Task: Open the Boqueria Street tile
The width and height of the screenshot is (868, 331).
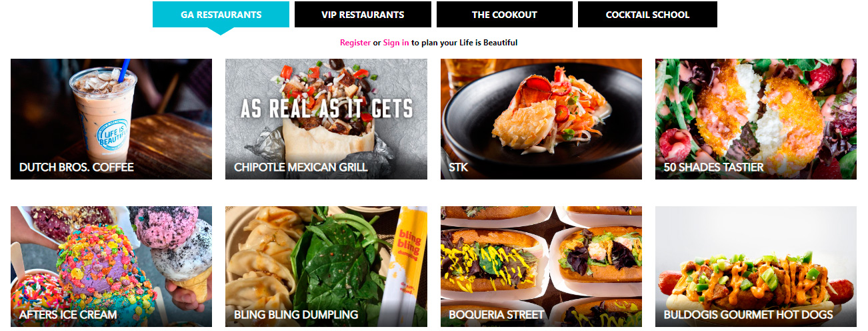Action: [x=541, y=266]
